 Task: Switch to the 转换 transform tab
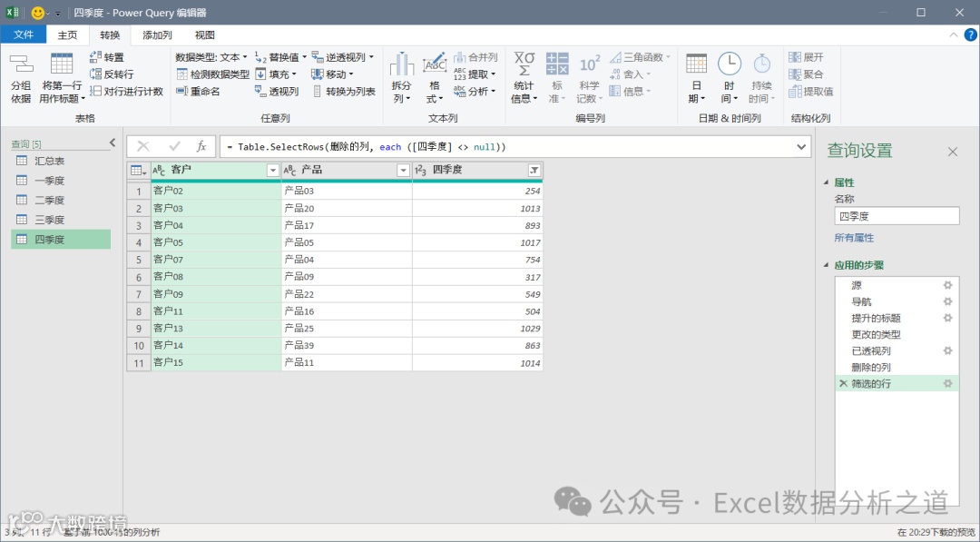point(110,35)
